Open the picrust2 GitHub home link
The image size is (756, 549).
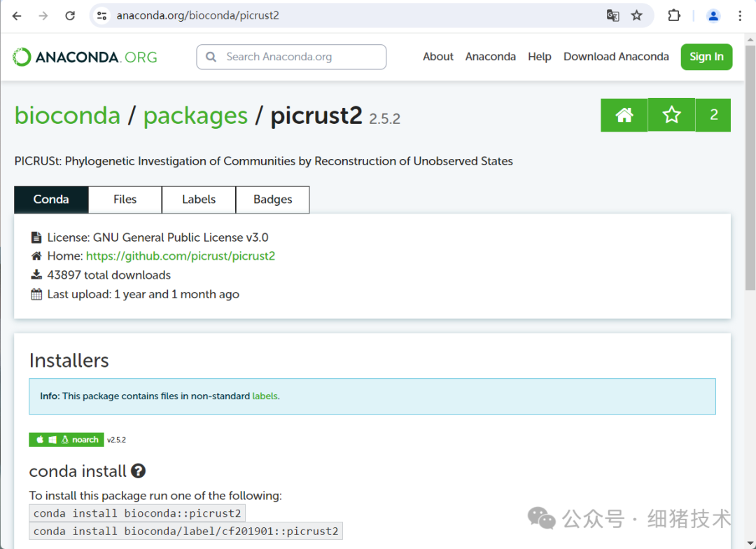180,256
